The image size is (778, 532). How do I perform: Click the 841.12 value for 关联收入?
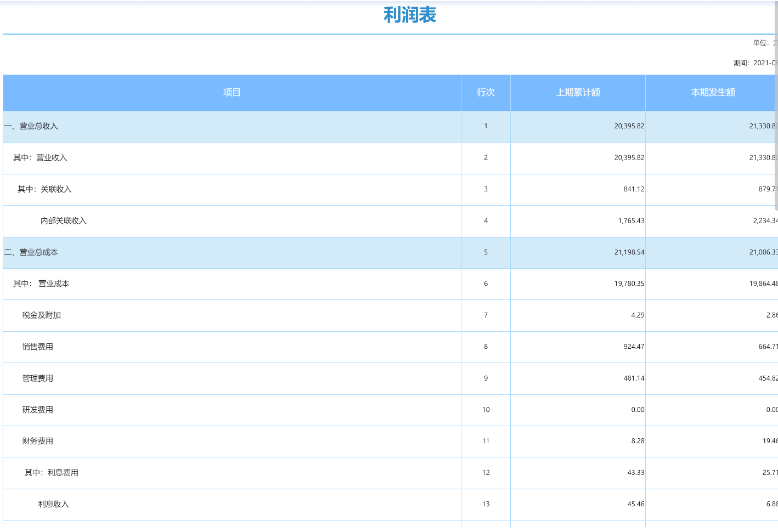click(x=634, y=189)
